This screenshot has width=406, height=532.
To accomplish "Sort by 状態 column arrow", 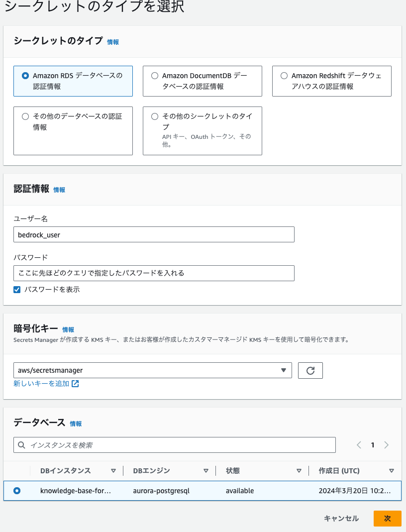I will [x=299, y=471].
